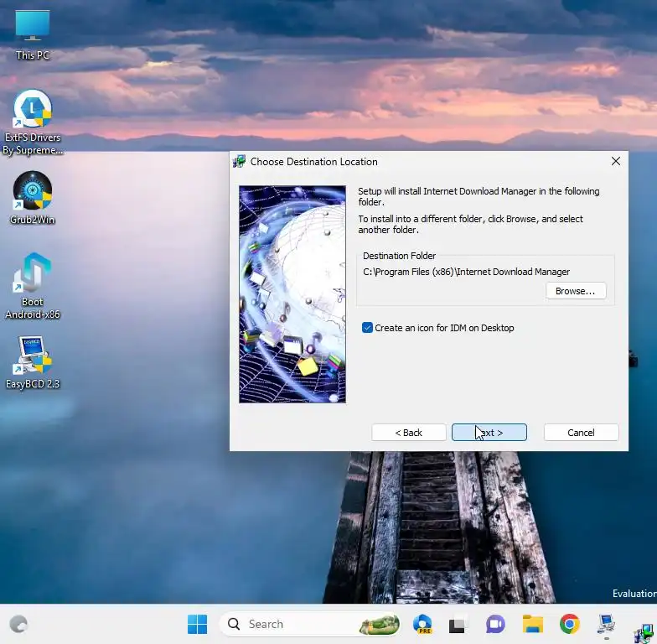Screen dimensions: 657x644
Task: Click the Next button in setup
Action: [x=489, y=433]
